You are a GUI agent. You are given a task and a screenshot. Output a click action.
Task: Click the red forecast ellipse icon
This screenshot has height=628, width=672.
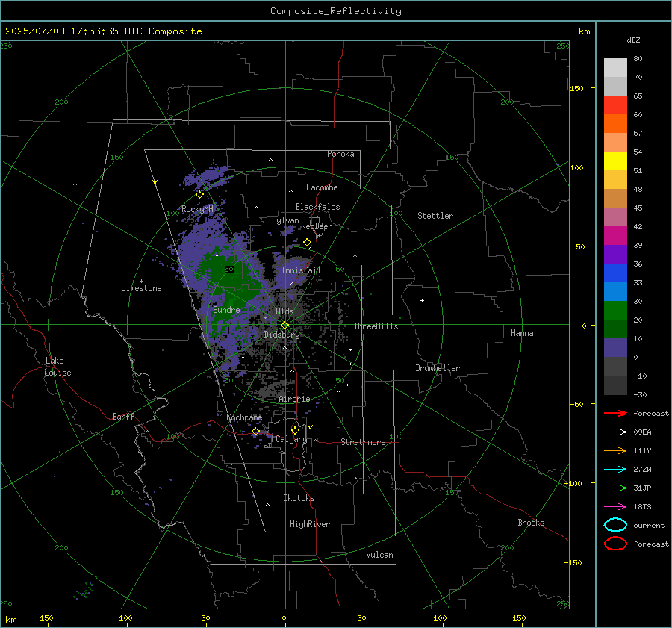[x=615, y=544]
